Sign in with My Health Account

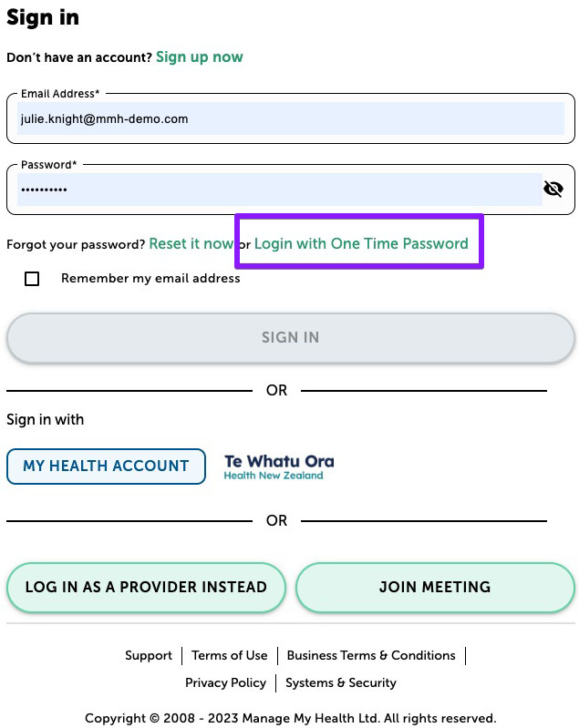[x=106, y=467]
